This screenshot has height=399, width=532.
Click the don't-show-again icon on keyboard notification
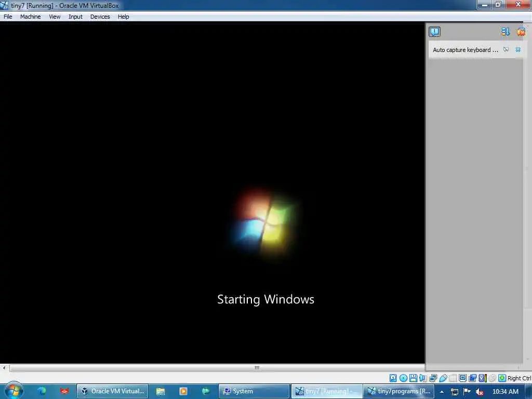pyautogui.click(x=506, y=49)
